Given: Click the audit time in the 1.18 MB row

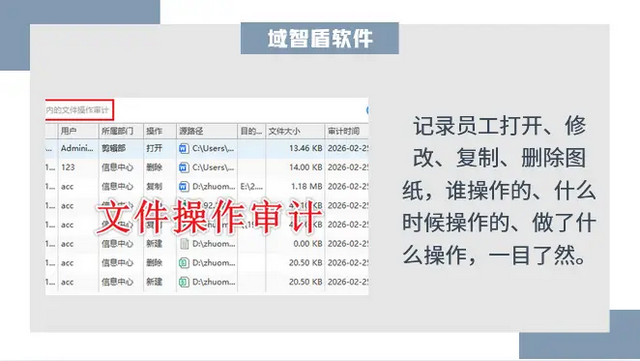Looking at the screenshot, I should click(x=348, y=187).
